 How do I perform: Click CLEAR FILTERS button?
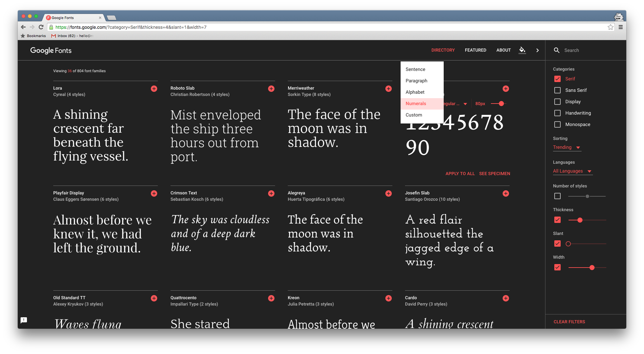[570, 322]
